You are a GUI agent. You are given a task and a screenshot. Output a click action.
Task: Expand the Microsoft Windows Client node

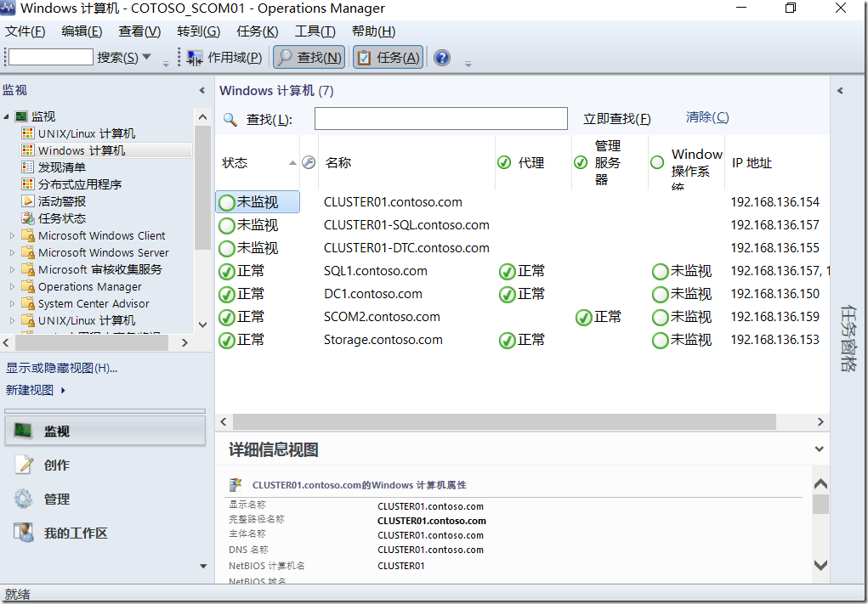click(12, 235)
